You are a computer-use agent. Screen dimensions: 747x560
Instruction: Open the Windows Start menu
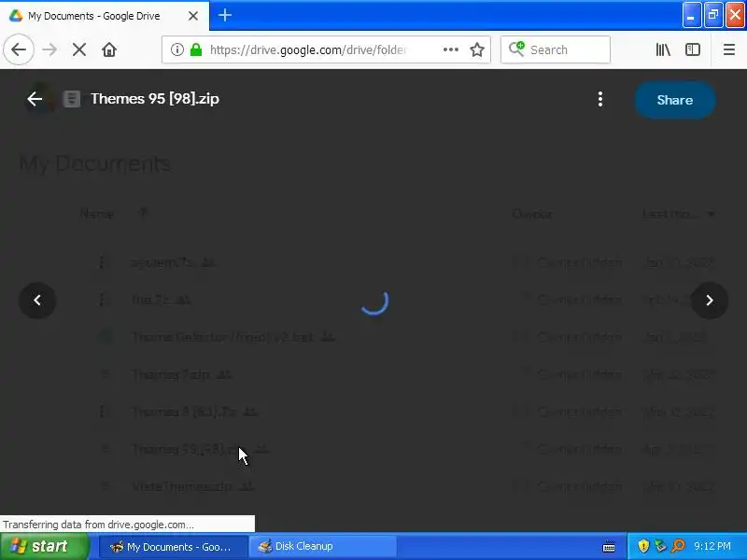44,546
